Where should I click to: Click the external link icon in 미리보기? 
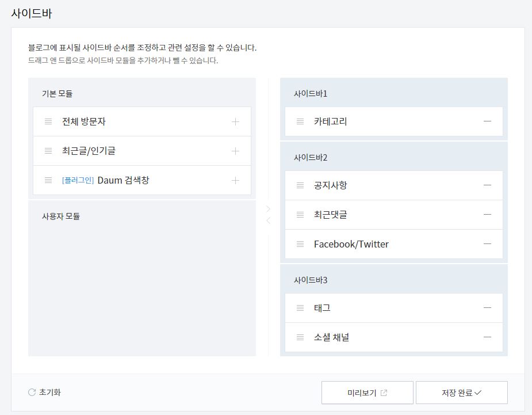[384, 392]
